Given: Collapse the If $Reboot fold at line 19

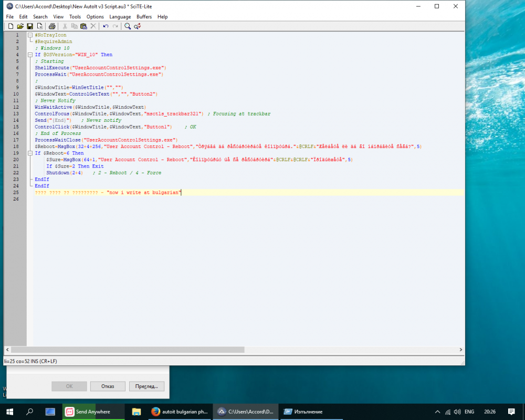Looking at the screenshot, I should click(x=30, y=153).
